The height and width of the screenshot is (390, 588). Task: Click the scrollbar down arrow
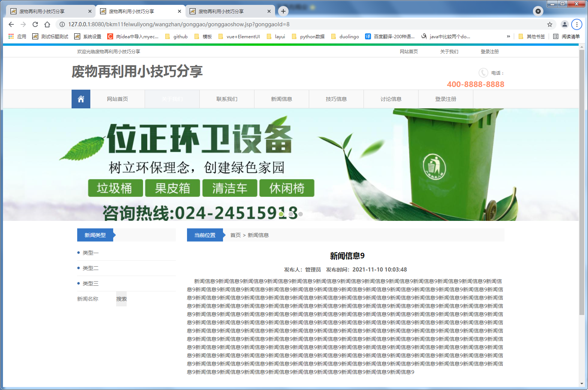582,384
